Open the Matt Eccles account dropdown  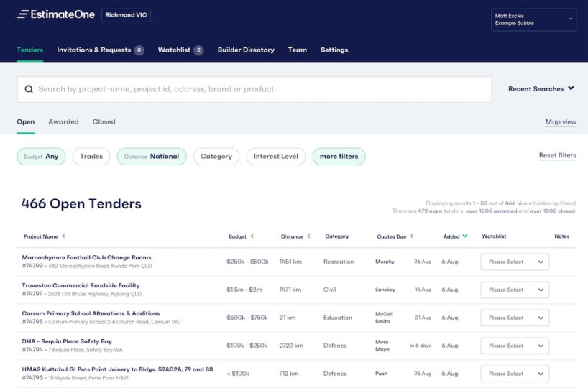[534, 19]
